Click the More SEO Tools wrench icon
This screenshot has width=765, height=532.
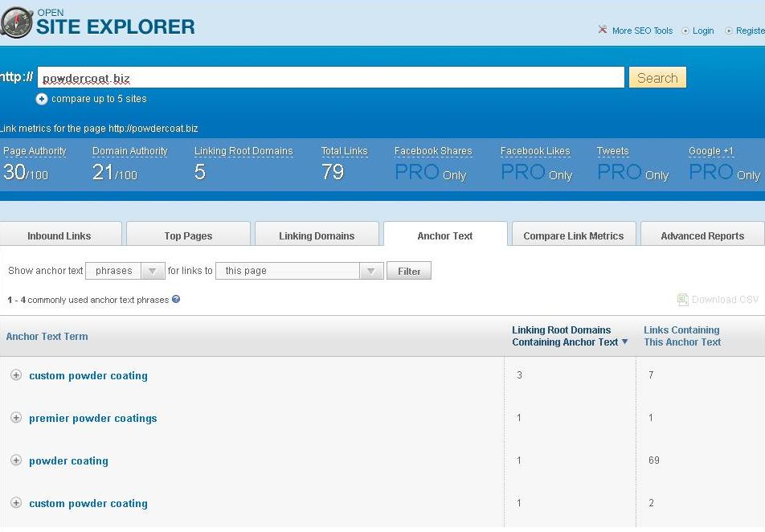603,30
